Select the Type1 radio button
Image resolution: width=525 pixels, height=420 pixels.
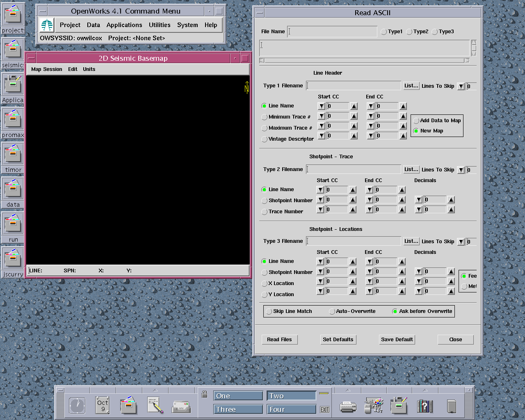(x=384, y=32)
